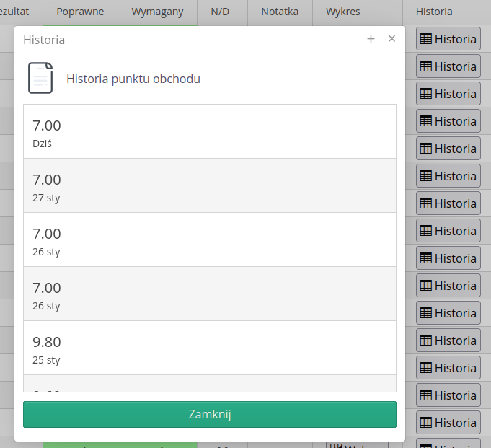Click the Historia punktu obchodu heading text

point(133,79)
